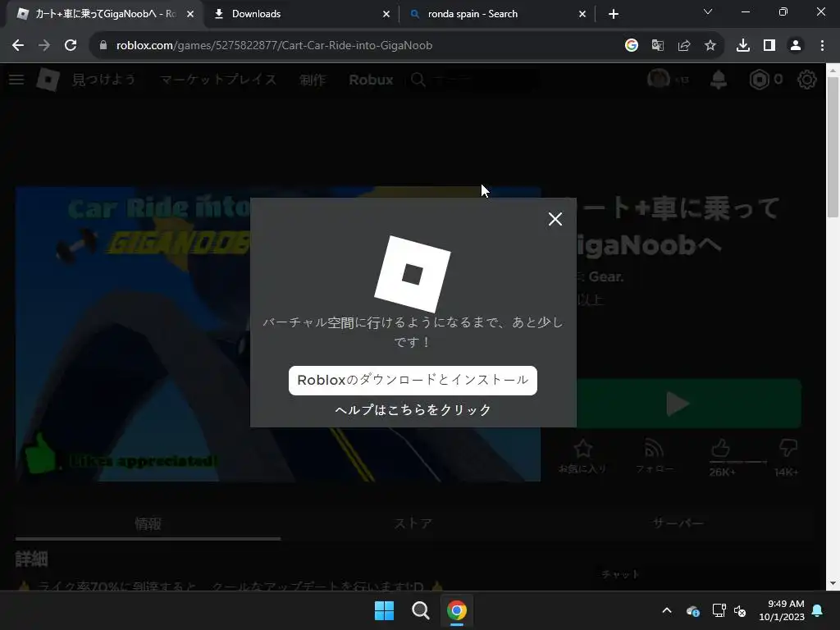Close the Downloads tab
The image size is (840, 630).
(x=386, y=14)
